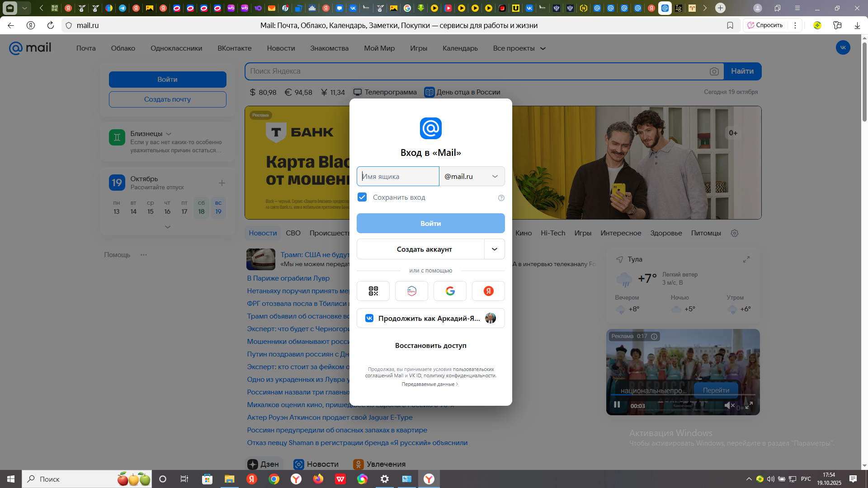Click the Восстановить доступ link

pos(430,346)
